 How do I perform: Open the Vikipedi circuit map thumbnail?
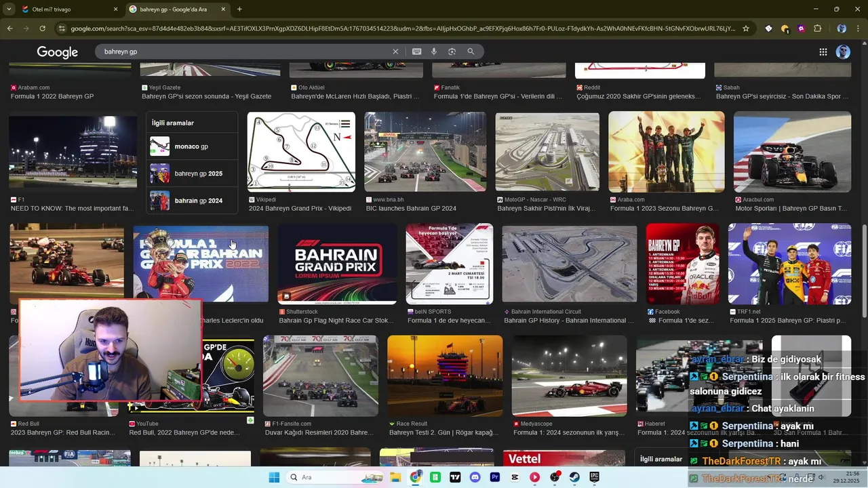[301, 152]
